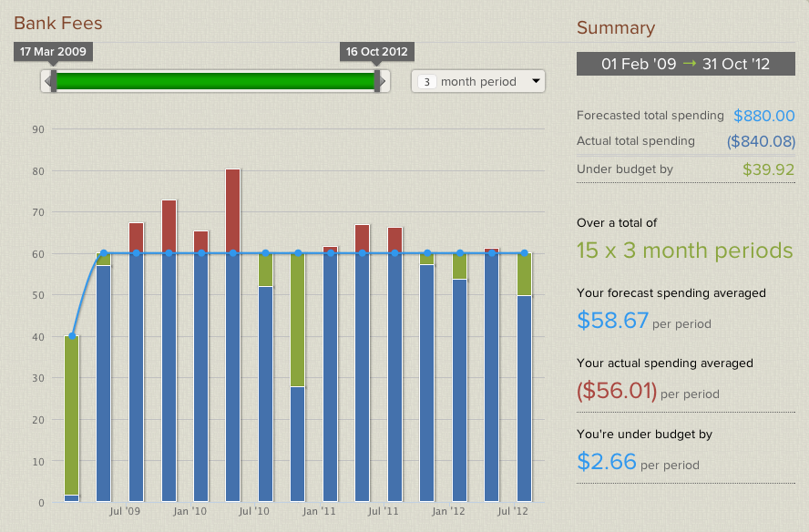809x532 pixels.
Task: Select the Bank Fees title
Action: point(57,23)
